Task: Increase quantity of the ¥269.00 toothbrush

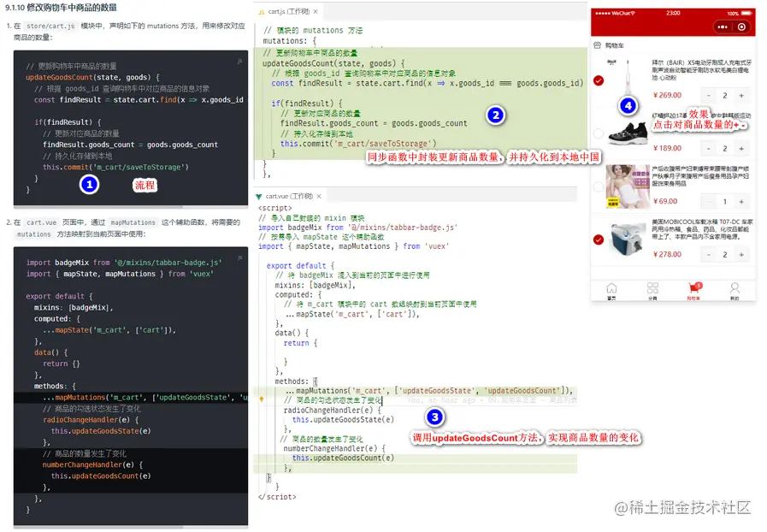Action: (741, 96)
